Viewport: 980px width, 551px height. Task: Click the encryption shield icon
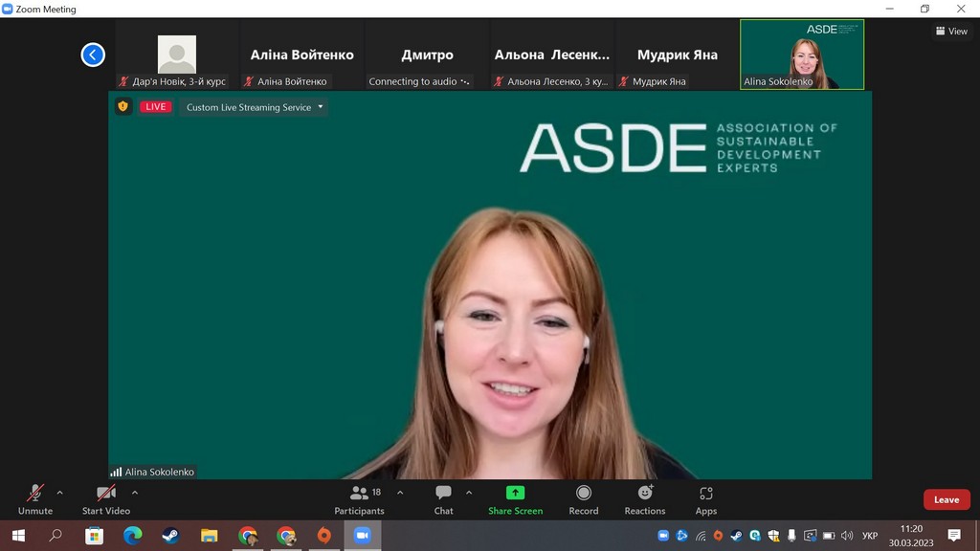tap(122, 107)
